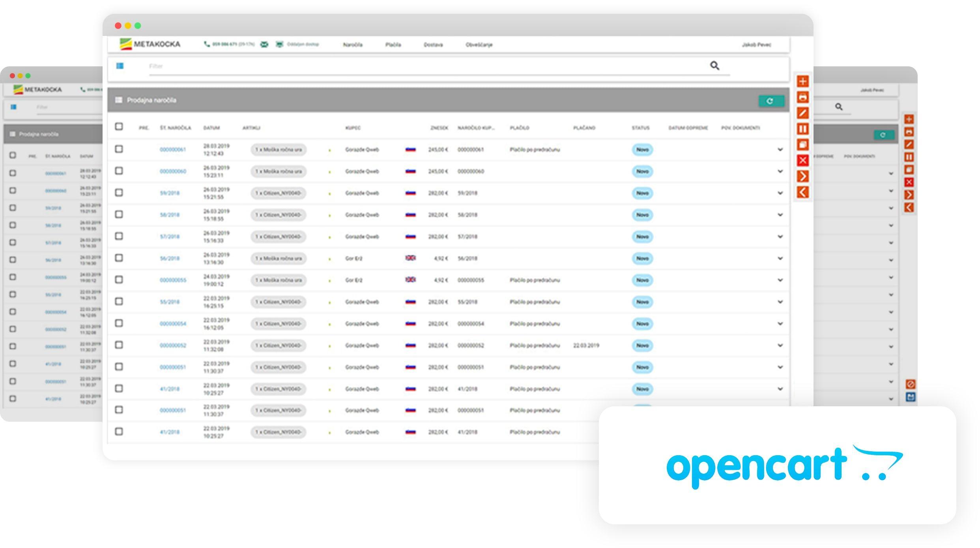Open order link 56/2018
This screenshot has height=548, width=980.
pos(170,258)
